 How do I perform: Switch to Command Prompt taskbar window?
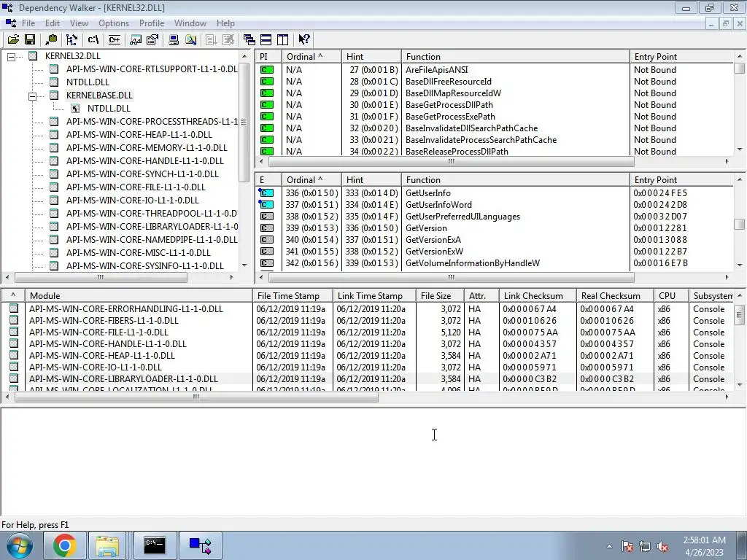click(x=155, y=545)
